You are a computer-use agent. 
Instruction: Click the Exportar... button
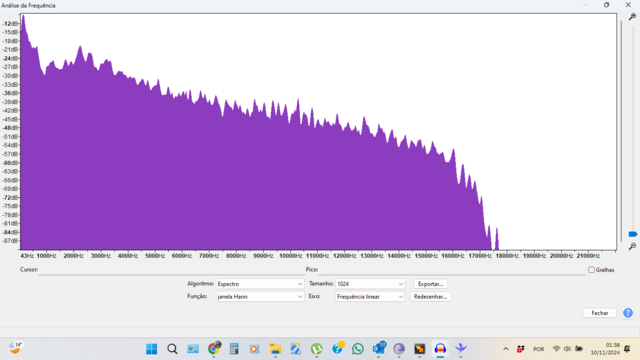click(x=430, y=284)
